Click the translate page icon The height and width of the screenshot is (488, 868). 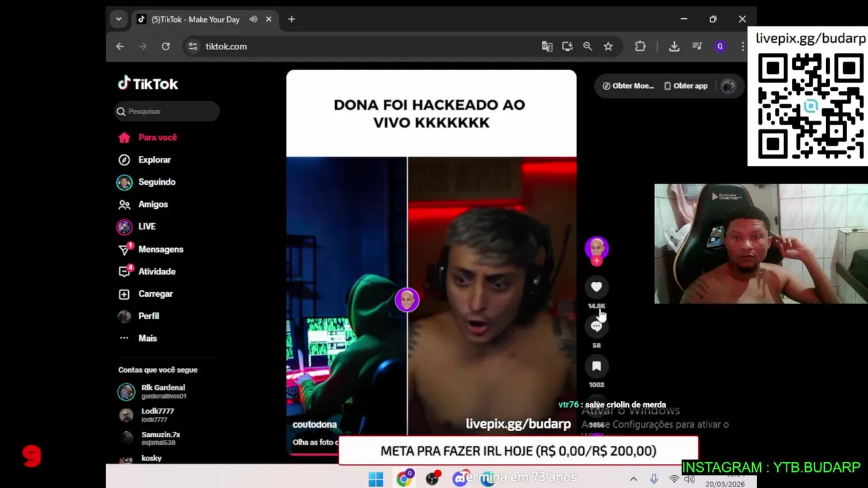click(547, 47)
